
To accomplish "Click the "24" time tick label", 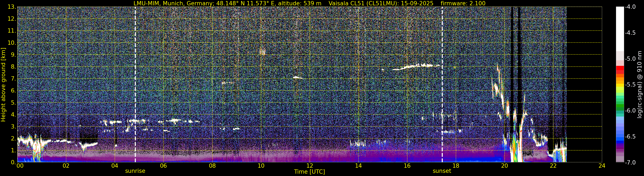I will pos(602,166).
